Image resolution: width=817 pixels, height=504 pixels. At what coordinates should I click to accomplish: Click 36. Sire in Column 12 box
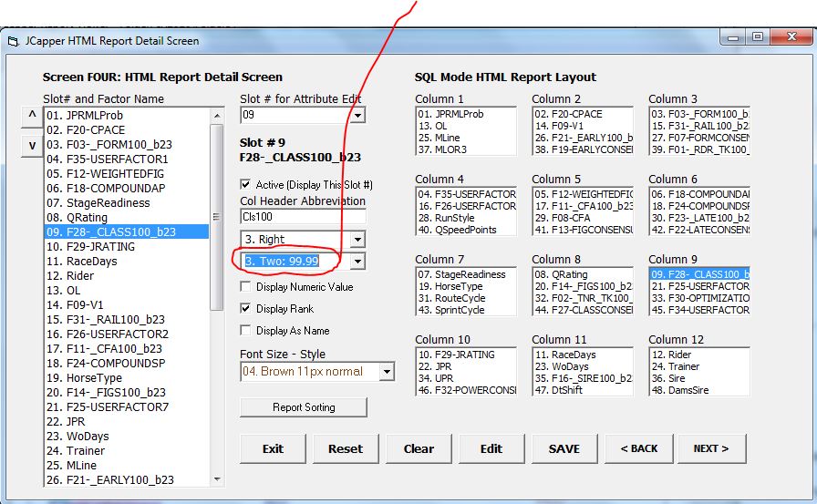point(699,378)
